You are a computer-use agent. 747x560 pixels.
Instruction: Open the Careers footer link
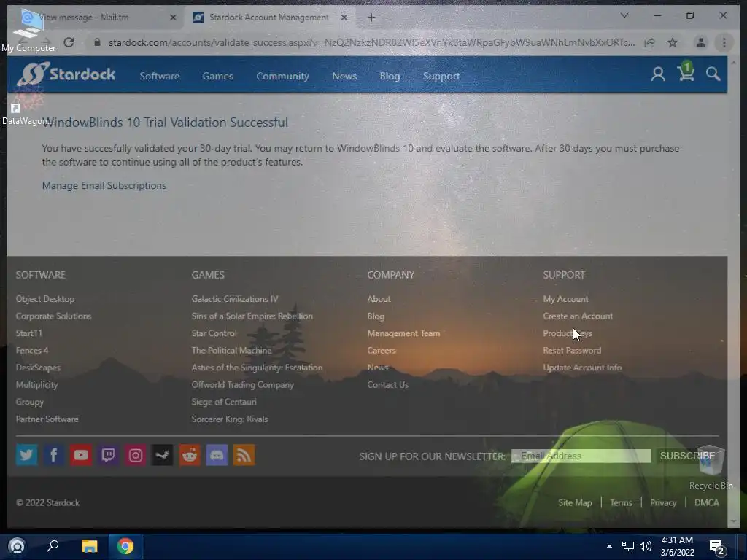point(381,351)
